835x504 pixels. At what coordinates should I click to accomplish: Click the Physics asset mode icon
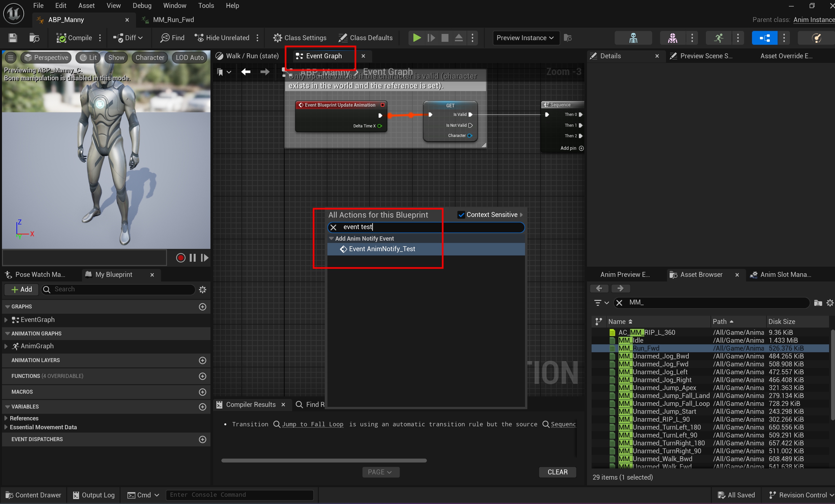click(817, 38)
